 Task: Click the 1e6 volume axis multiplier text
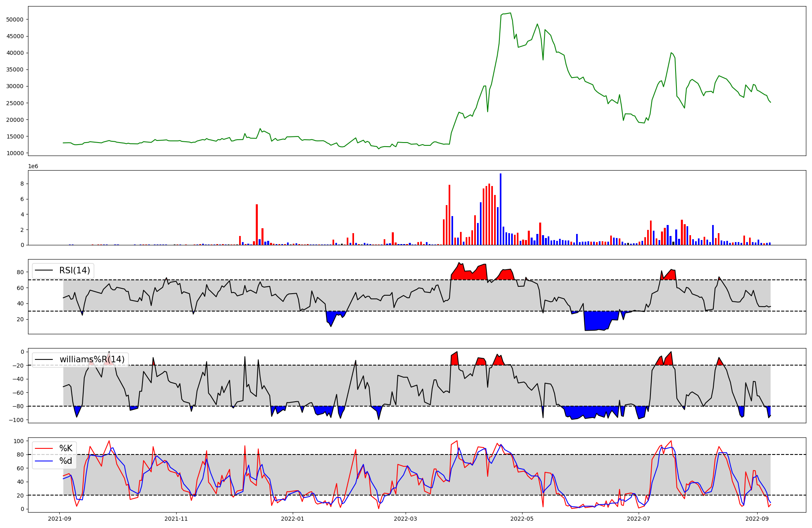coord(33,167)
